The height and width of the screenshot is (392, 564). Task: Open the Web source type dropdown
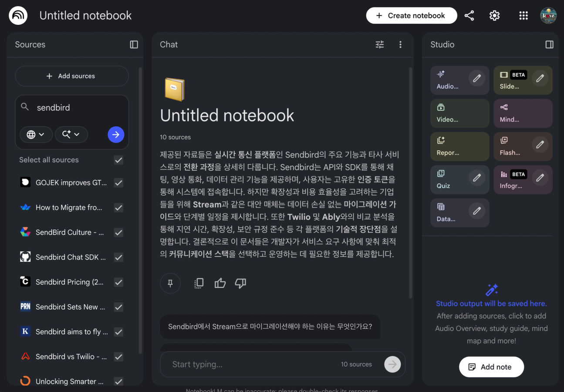[36, 135]
